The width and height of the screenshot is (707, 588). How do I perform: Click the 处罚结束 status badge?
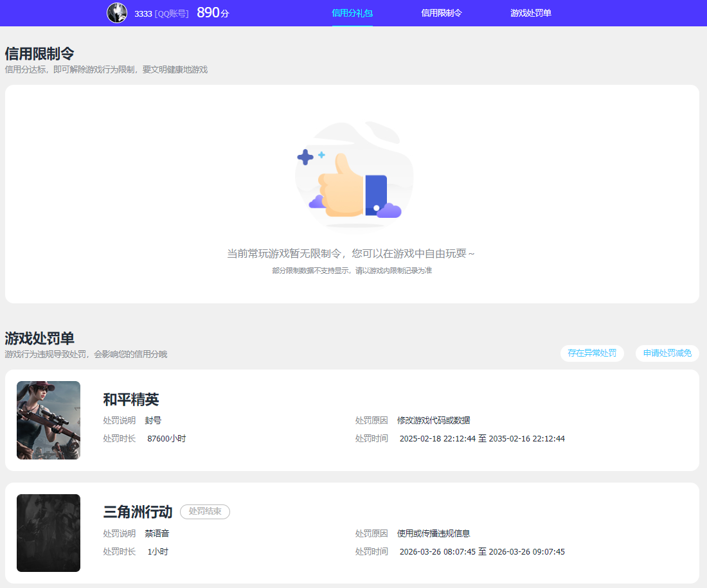click(x=205, y=512)
